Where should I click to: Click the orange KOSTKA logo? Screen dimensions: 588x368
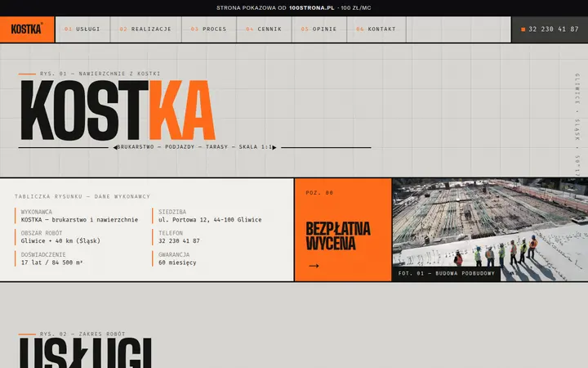(27, 29)
